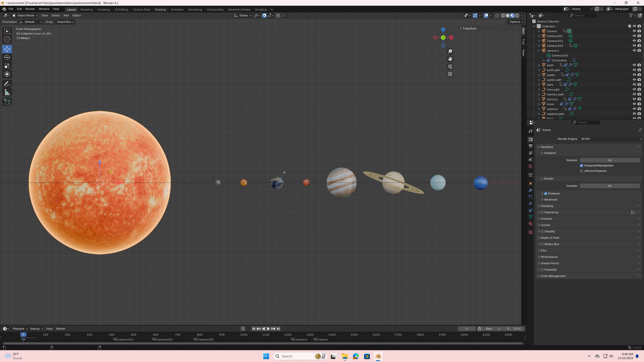
Task: Select the Rotate tool in toolbar
Action: click(x=7, y=58)
